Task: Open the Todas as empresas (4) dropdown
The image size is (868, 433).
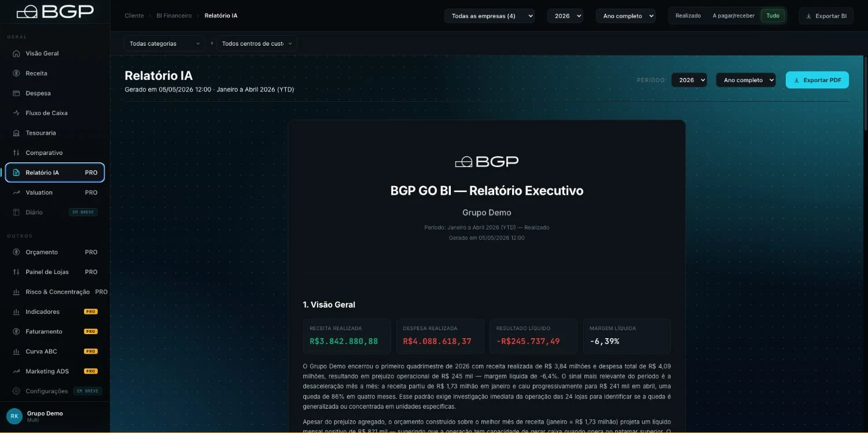Action: click(x=490, y=16)
